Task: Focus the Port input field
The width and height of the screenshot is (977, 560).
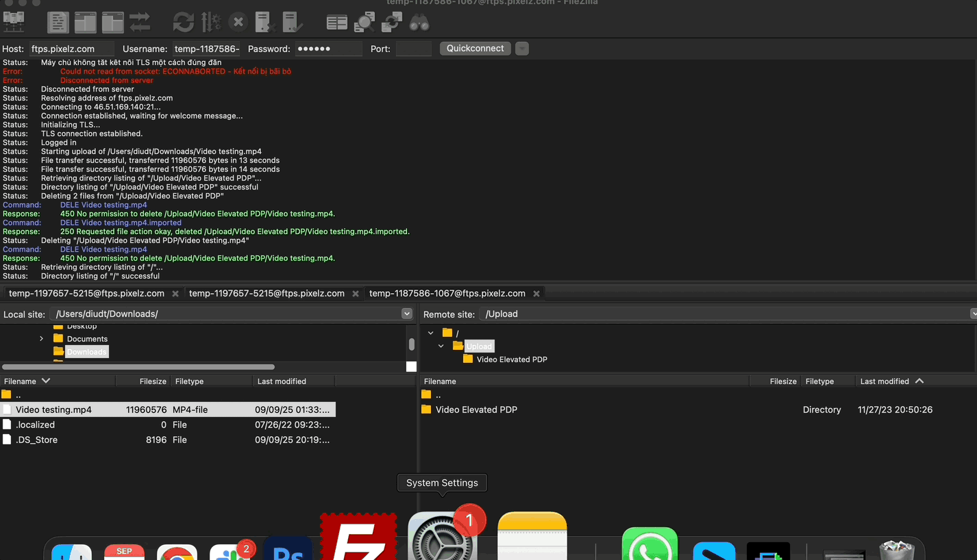Action: click(x=413, y=49)
